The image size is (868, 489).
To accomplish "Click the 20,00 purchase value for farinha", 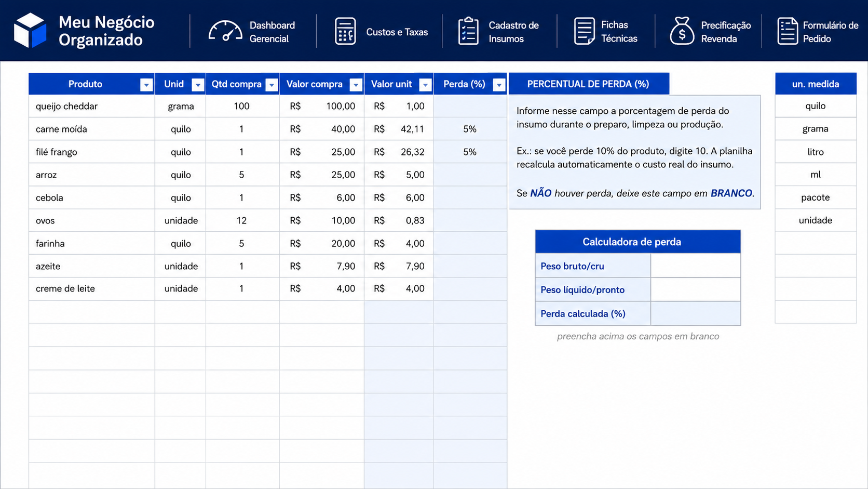I will pos(322,243).
